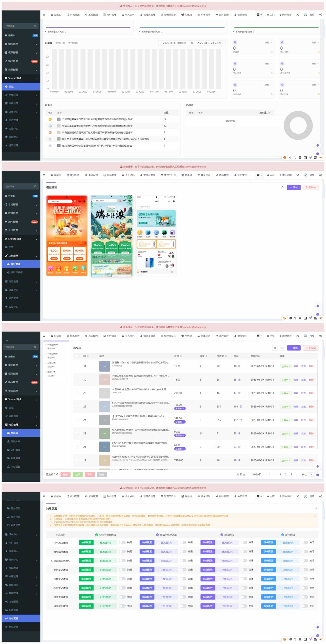The width and height of the screenshot is (326, 644).
Task: Click stock edit icon beside 183
Action: point(241,407)
